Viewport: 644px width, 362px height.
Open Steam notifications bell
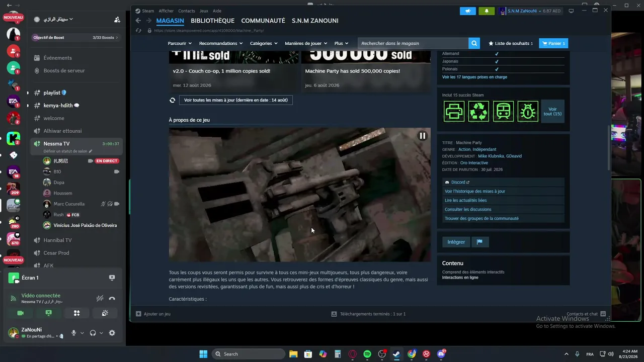coord(487,11)
